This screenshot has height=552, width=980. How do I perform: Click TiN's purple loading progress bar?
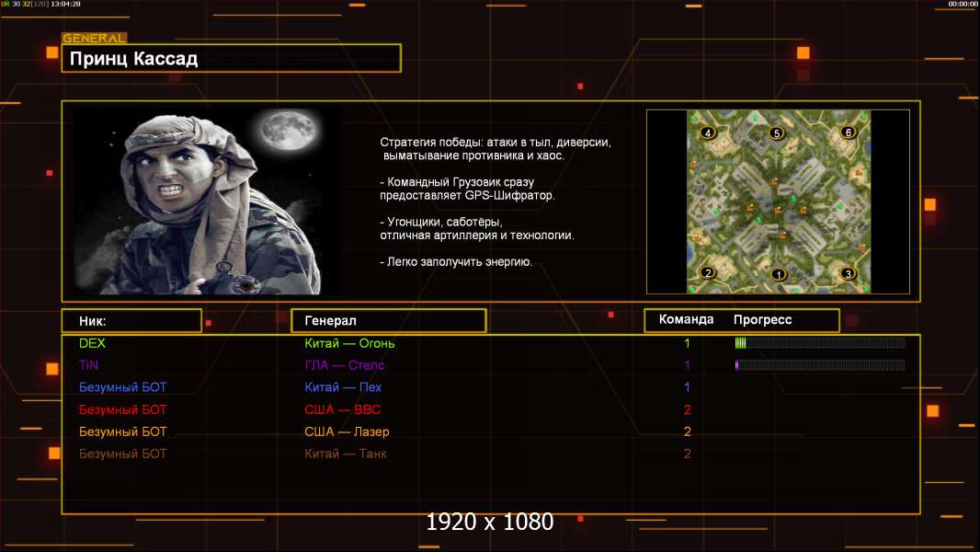pyautogui.click(x=819, y=365)
